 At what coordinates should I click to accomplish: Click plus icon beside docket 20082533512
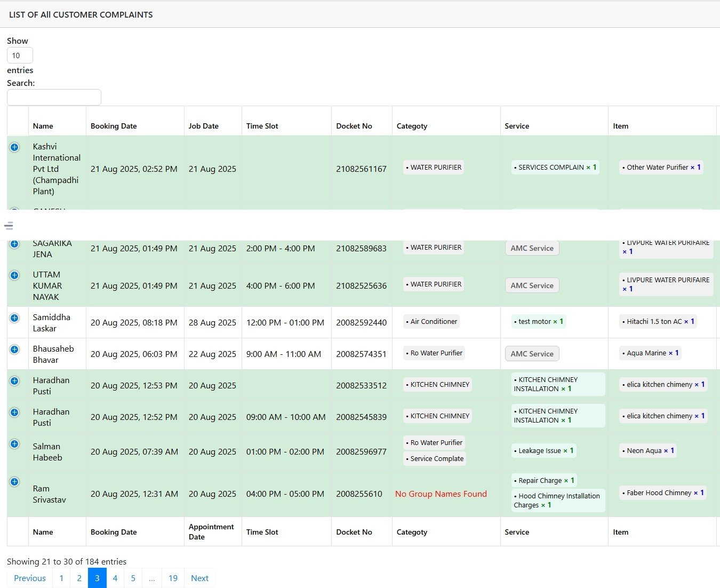pyautogui.click(x=14, y=381)
